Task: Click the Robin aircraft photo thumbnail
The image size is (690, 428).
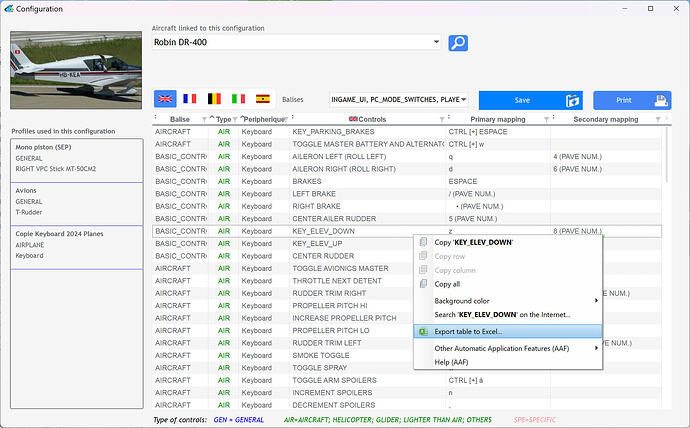Action: [76, 70]
